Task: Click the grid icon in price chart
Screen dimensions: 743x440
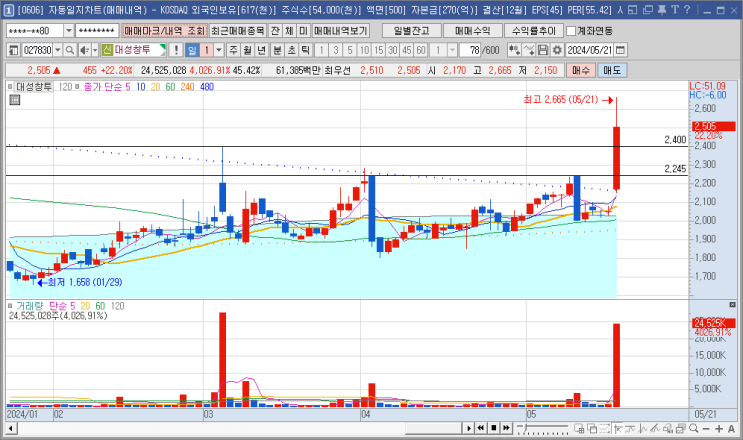Action: pos(15,99)
